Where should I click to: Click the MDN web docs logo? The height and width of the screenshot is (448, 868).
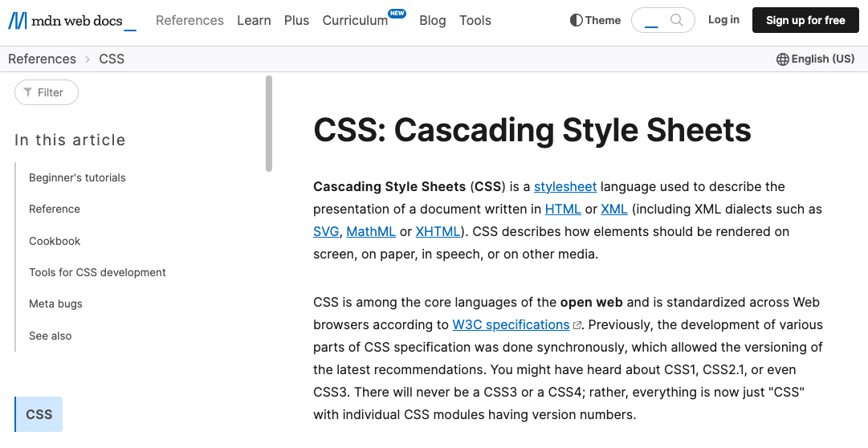tap(71, 21)
